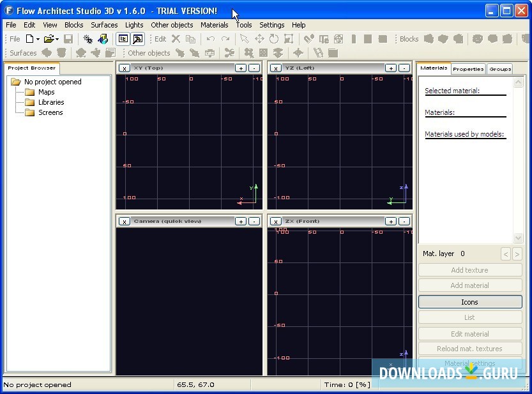Click the gear settings icon in toolbar
The width and height of the screenshot is (532, 394).
88,39
